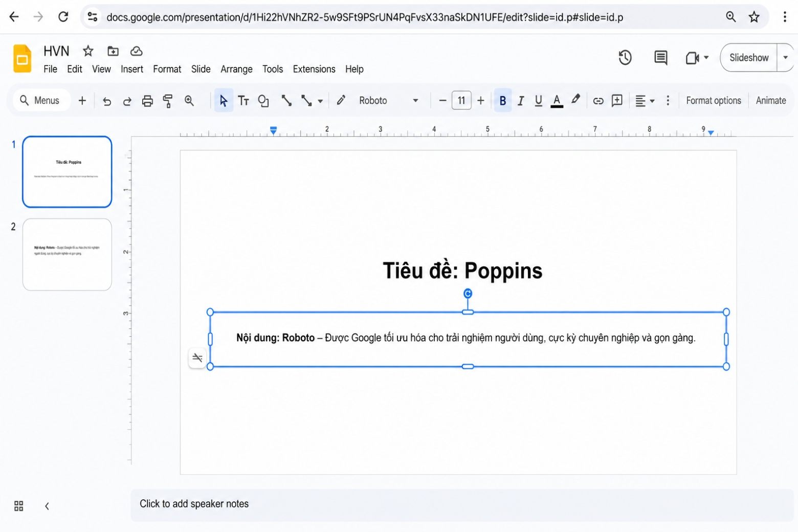Open version history clock icon
Viewport: 798px width, 532px height.
point(625,58)
